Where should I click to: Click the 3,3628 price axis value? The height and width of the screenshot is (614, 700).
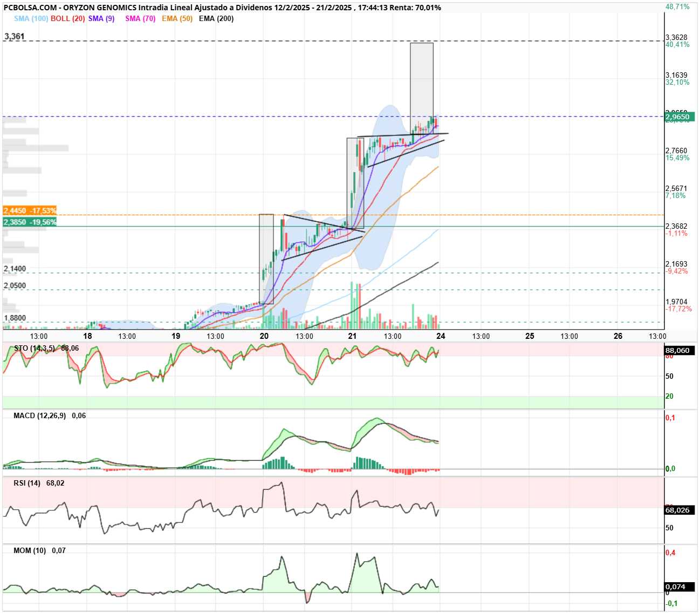(x=676, y=37)
